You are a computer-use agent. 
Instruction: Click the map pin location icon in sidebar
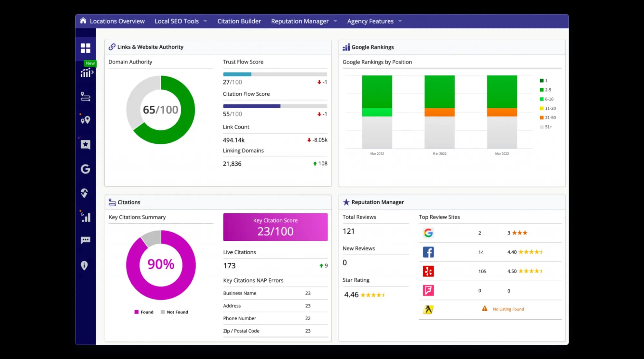pyautogui.click(x=85, y=120)
